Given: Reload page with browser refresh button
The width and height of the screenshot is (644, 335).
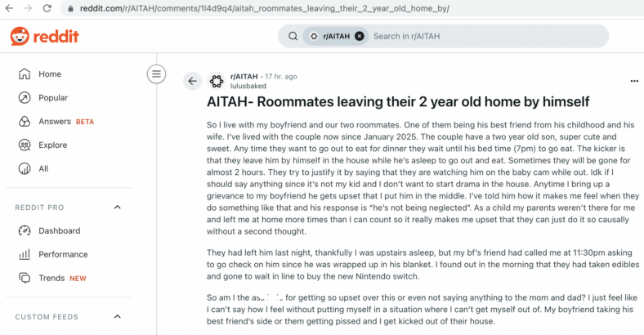Looking at the screenshot, I should [x=47, y=8].
